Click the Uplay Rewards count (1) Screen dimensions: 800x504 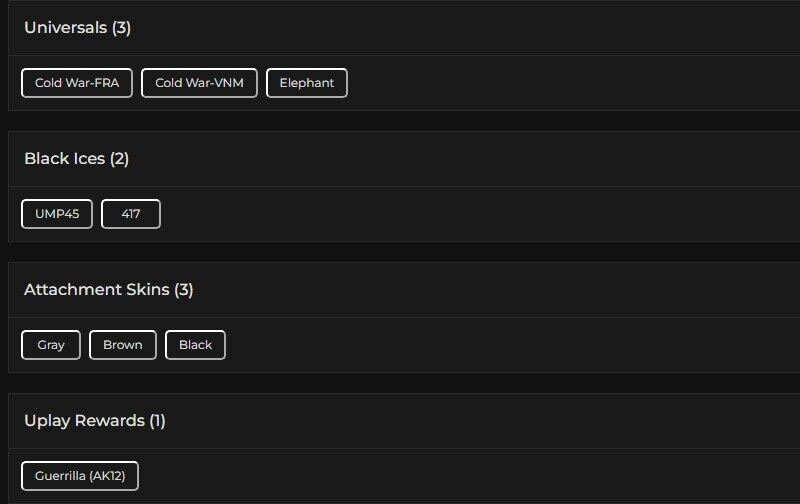coord(157,421)
